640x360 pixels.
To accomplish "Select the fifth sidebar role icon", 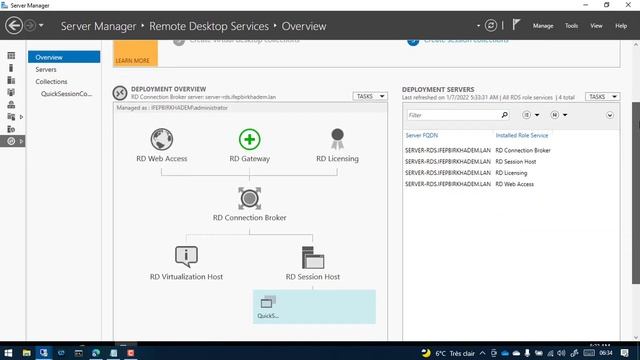I will click(11, 104).
